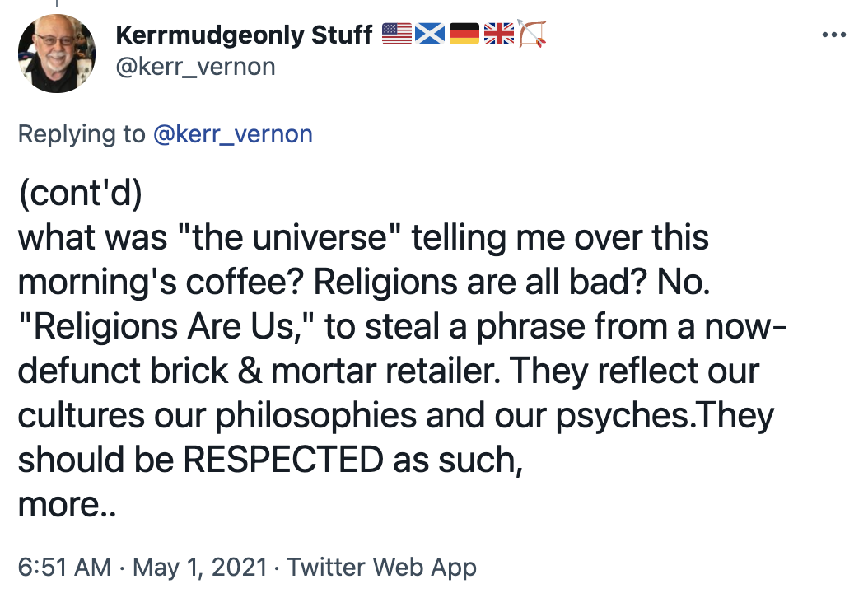
Task: Click the bow and arrow emoji
Action: (531, 33)
